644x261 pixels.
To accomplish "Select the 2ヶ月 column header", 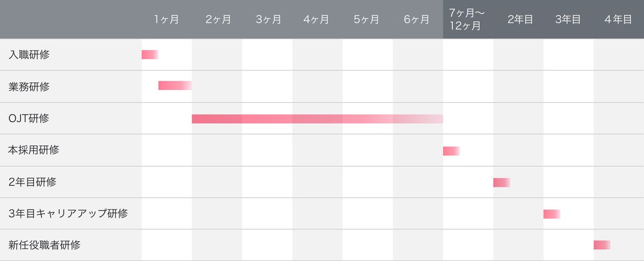I will point(218,20).
